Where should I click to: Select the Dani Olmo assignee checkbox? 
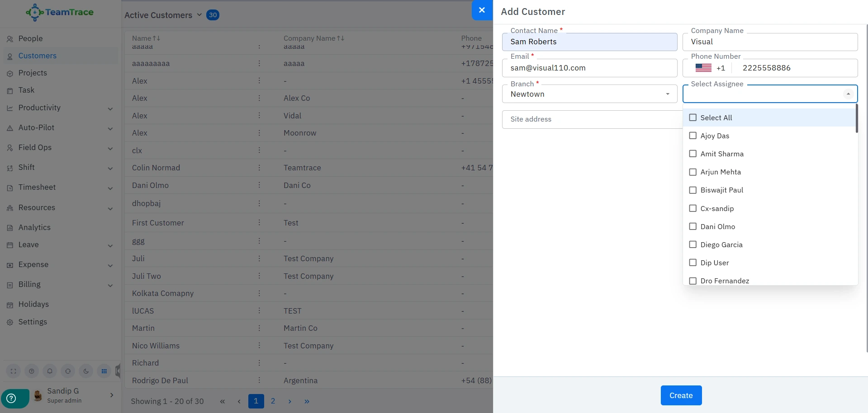693,226
